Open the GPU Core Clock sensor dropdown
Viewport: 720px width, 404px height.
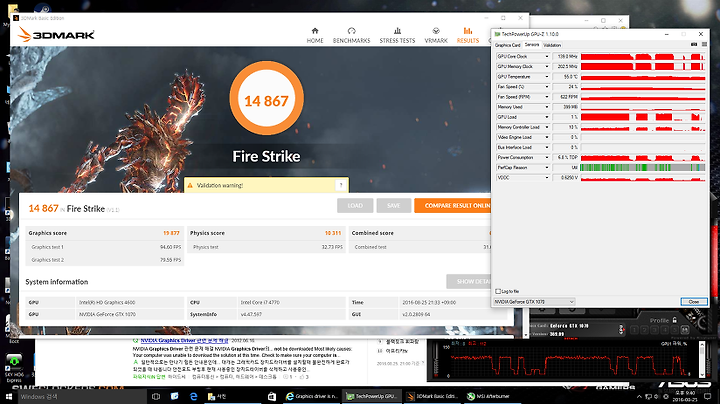click(546, 56)
